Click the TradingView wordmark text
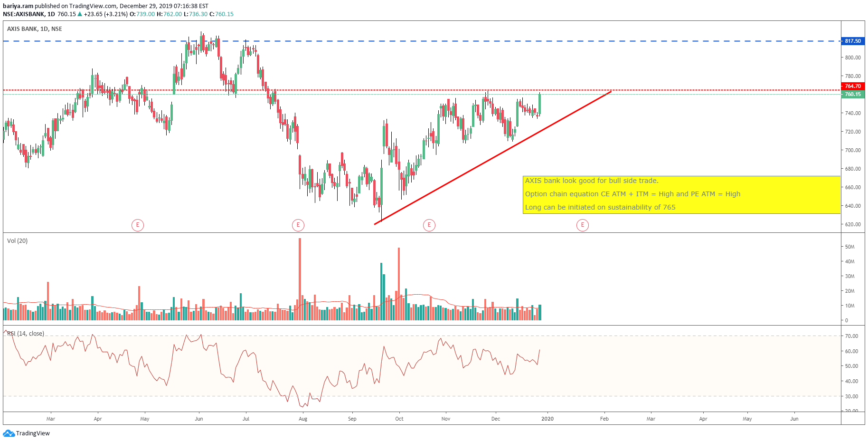This screenshot has width=868, height=442. 33,433
